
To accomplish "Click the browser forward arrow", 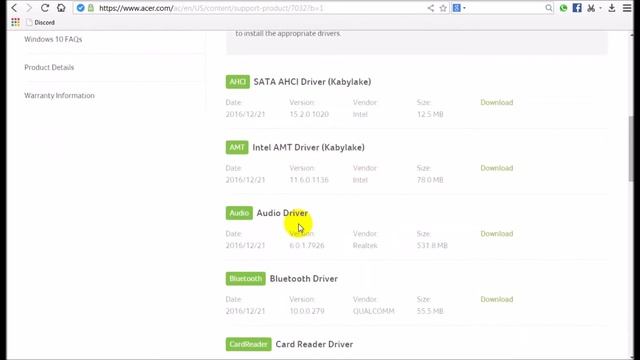I will [29, 8].
